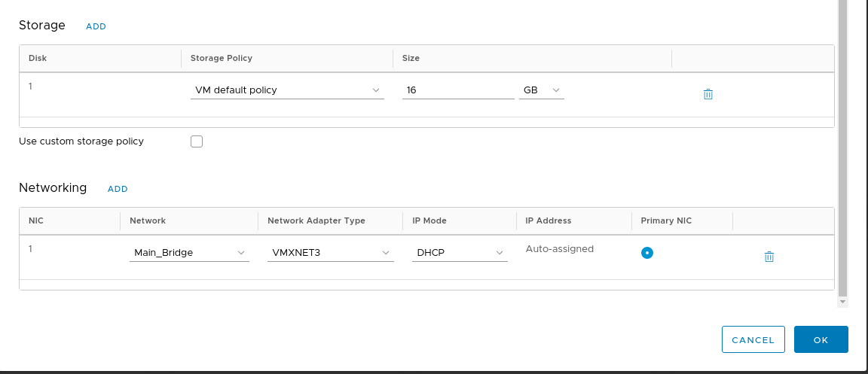868x374 pixels.
Task: Open the VM default policy dropdown
Action: click(x=287, y=90)
